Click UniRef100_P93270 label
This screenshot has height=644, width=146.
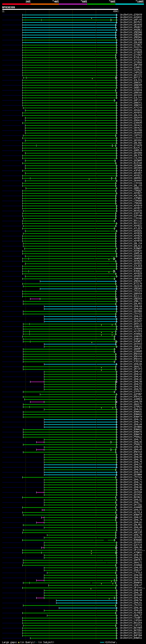[x=131, y=47]
